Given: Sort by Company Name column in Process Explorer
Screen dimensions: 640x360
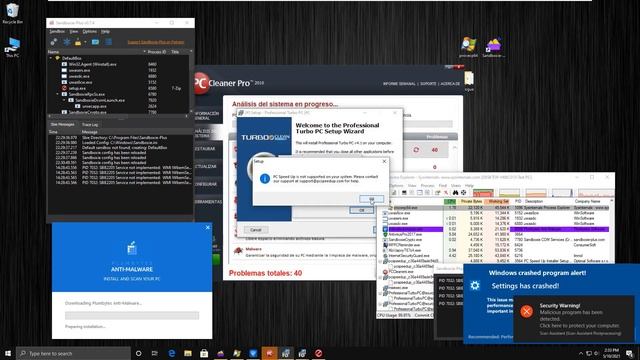Looking at the screenshot, I should (588, 201).
